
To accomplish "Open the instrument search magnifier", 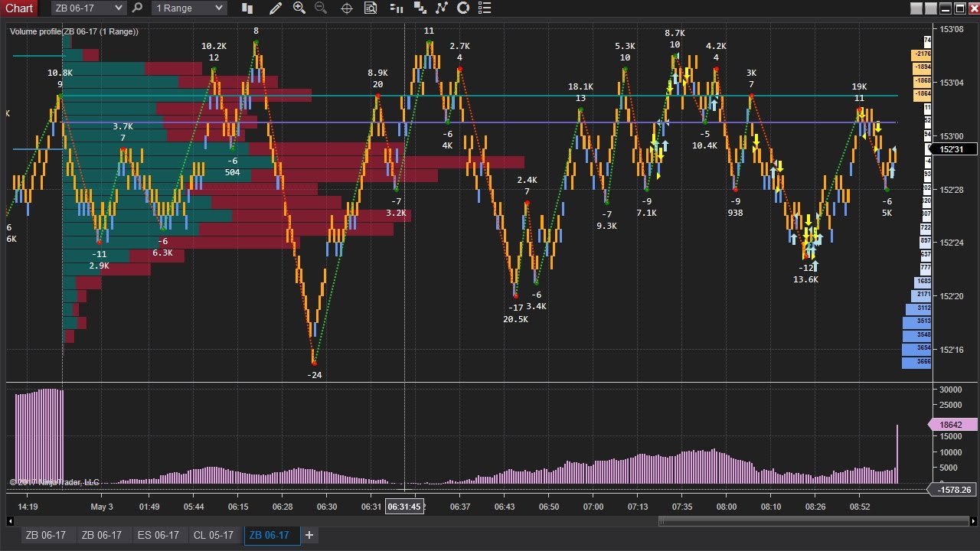I will [137, 8].
